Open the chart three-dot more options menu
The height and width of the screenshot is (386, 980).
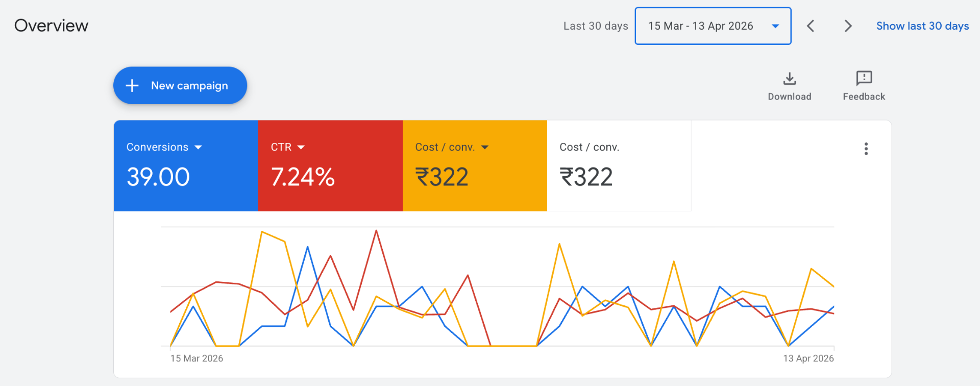[x=866, y=149]
